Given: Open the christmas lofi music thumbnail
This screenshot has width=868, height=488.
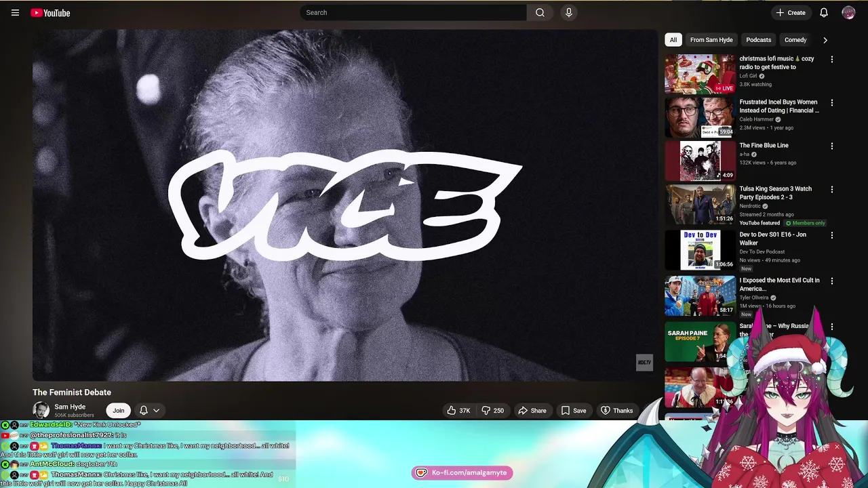Looking at the screenshot, I should pyautogui.click(x=700, y=74).
